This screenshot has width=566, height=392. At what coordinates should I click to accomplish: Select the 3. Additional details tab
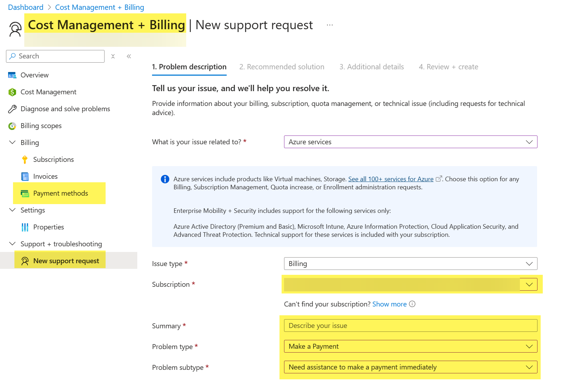pos(372,67)
